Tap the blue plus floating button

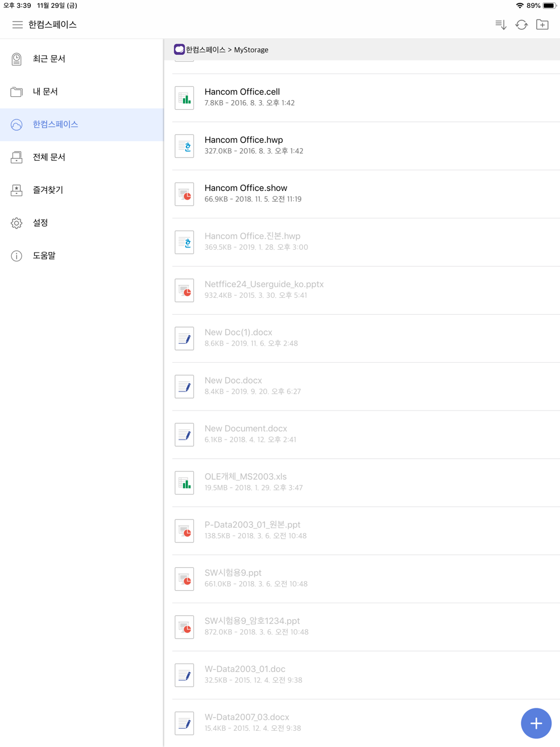click(536, 723)
